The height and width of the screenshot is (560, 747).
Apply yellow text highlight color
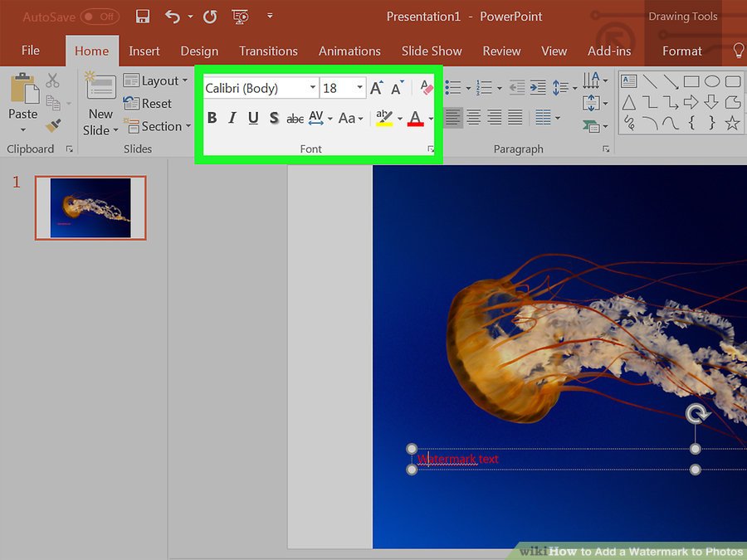[x=384, y=118]
